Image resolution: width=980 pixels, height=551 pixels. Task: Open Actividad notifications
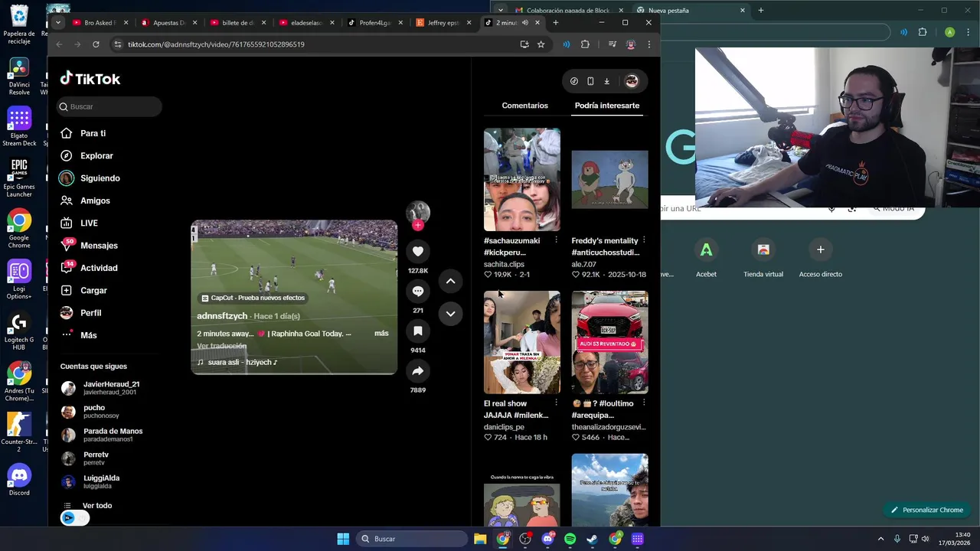click(x=99, y=268)
